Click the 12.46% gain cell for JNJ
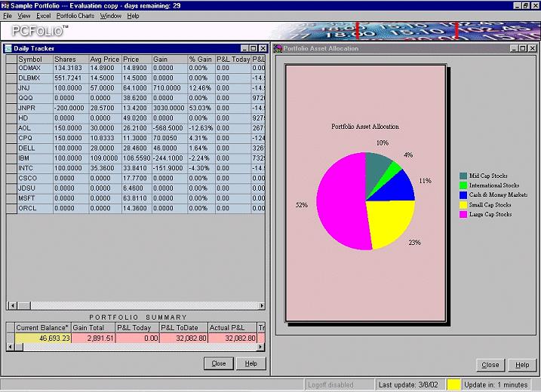 (201, 88)
